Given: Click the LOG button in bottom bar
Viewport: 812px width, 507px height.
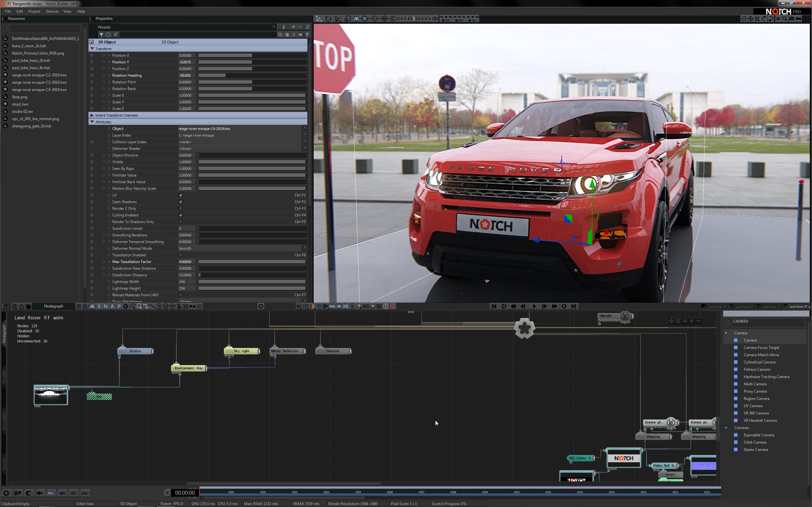Looking at the screenshot, I should tap(84, 493).
